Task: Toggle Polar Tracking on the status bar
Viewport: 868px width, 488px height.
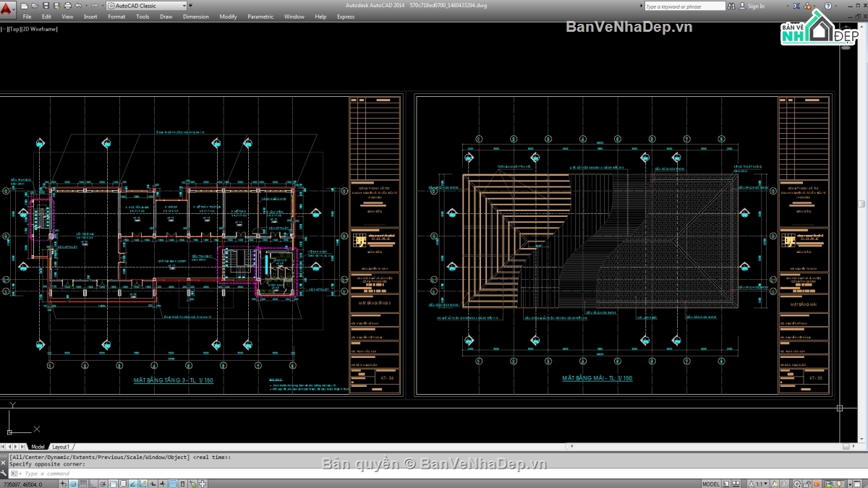Action: pos(103,483)
